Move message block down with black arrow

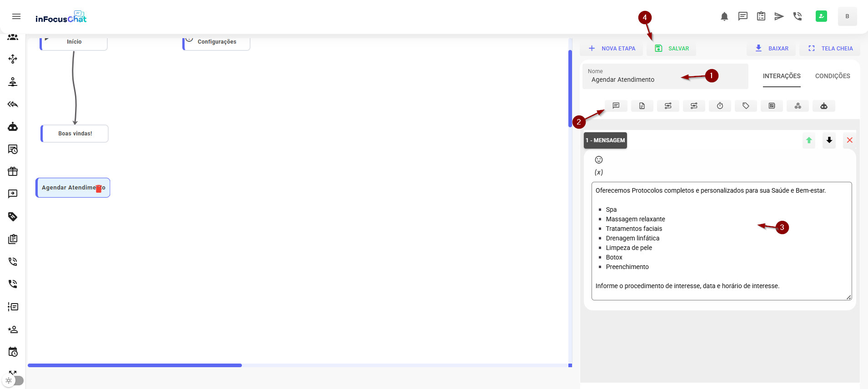click(x=829, y=140)
